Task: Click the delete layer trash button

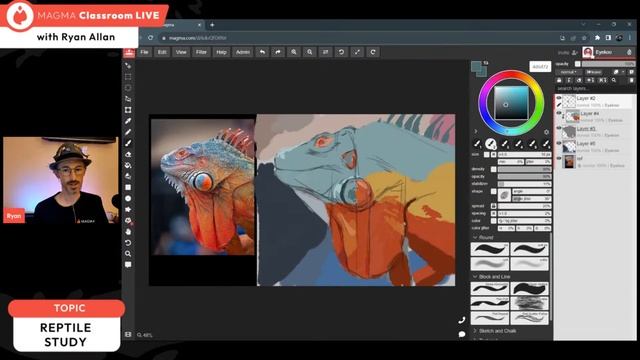Action: point(631,80)
